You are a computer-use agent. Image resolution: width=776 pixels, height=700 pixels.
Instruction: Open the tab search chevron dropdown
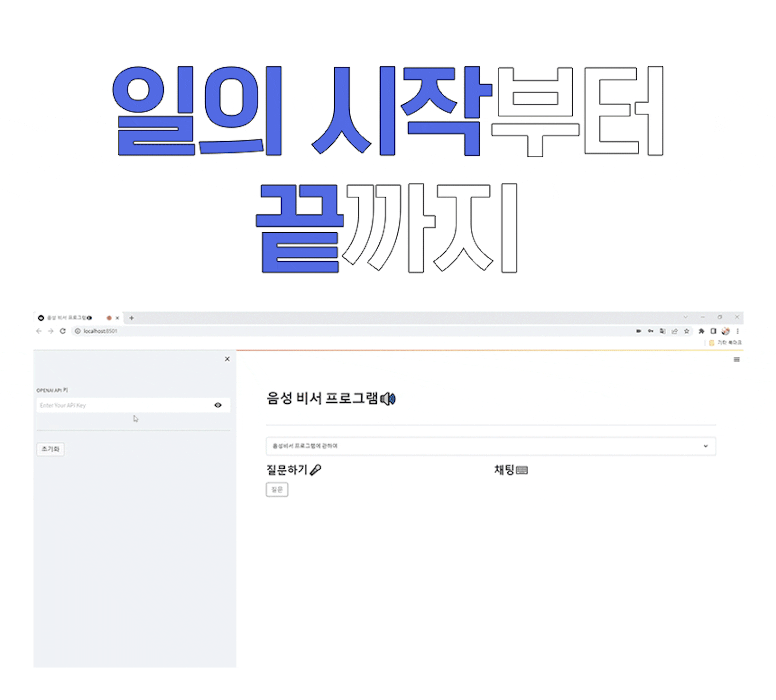[x=685, y=317]
